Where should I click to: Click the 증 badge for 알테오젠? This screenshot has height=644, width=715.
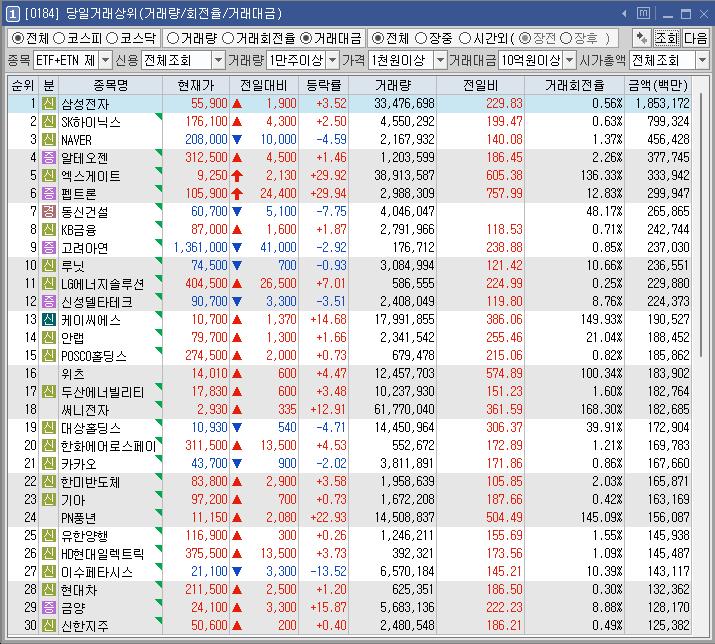click(49, 158)
